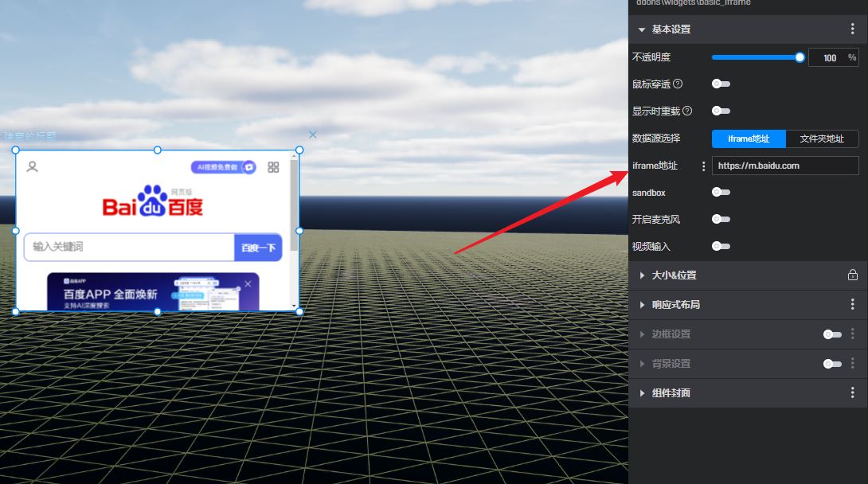
Task: Expand the 背景设置 section
Action: pyautogui.click(x=642, y=364)
